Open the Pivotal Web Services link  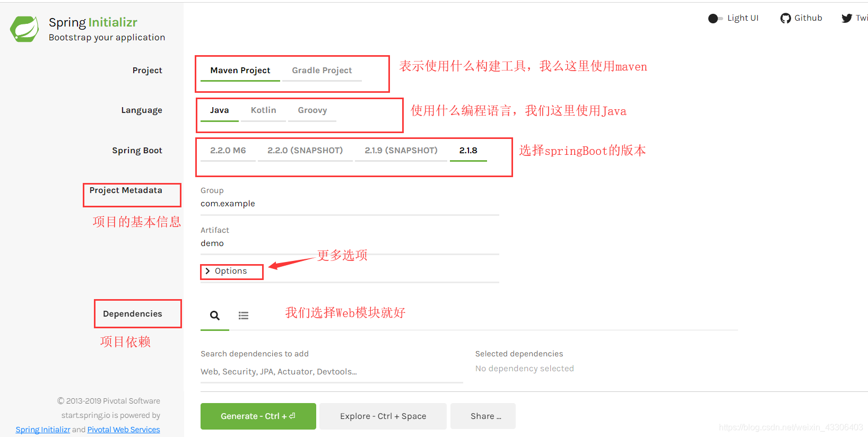(124, 430)
